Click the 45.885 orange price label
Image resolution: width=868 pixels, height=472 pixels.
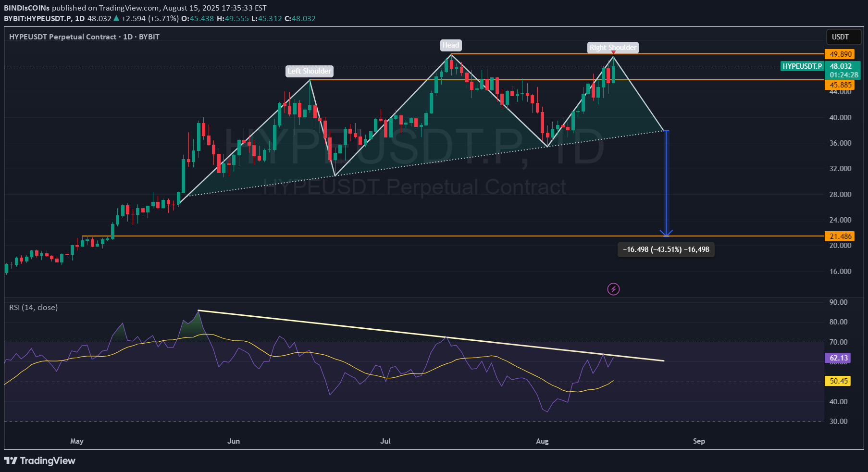point(840,85)
